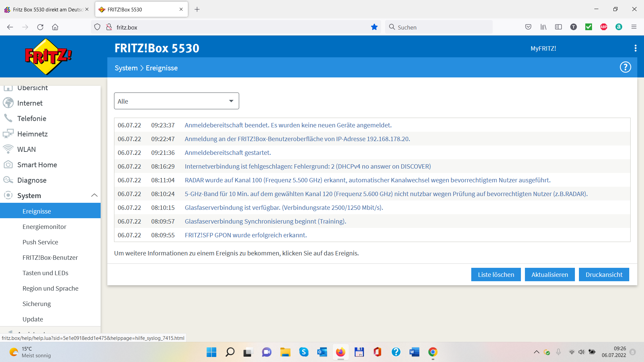644x362 pixels.
Task: Click the WLAN wifi icon in sidebar
Action: click(x=8, y=149)
